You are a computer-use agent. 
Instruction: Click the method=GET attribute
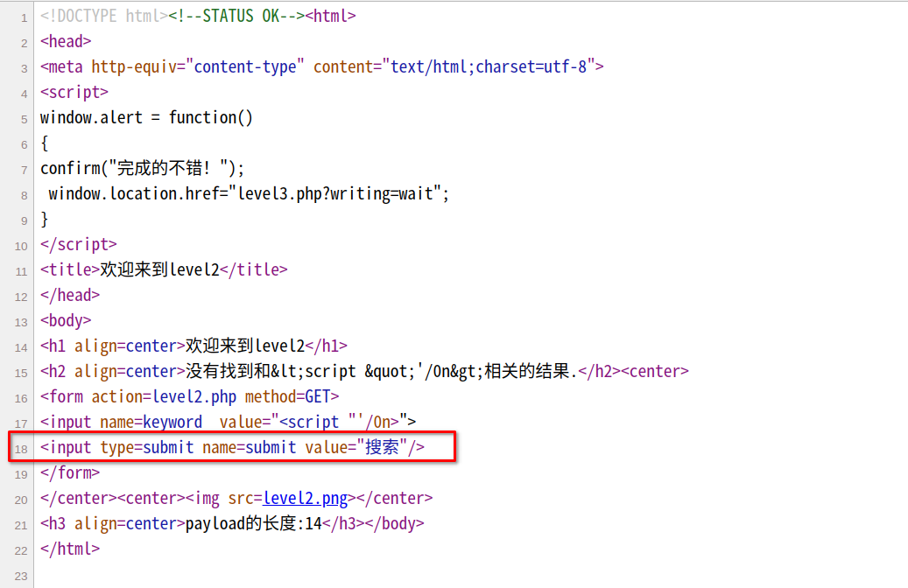coord(288,396)
